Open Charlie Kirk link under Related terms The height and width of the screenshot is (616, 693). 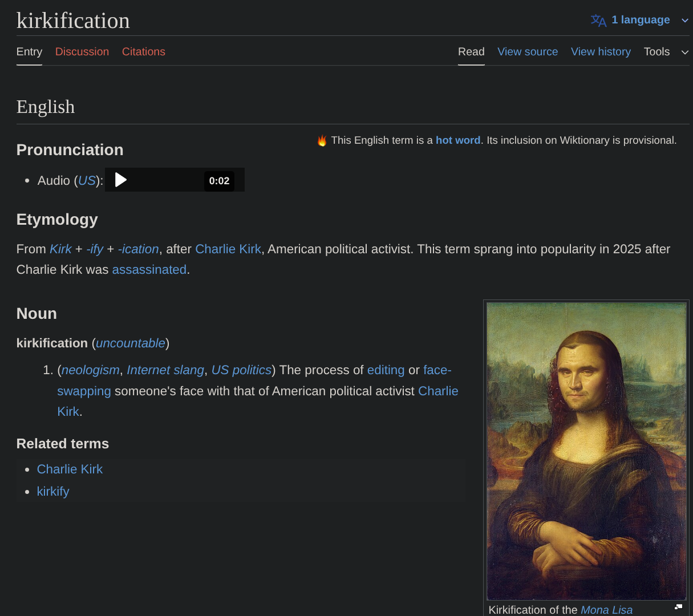pos(70,469)
